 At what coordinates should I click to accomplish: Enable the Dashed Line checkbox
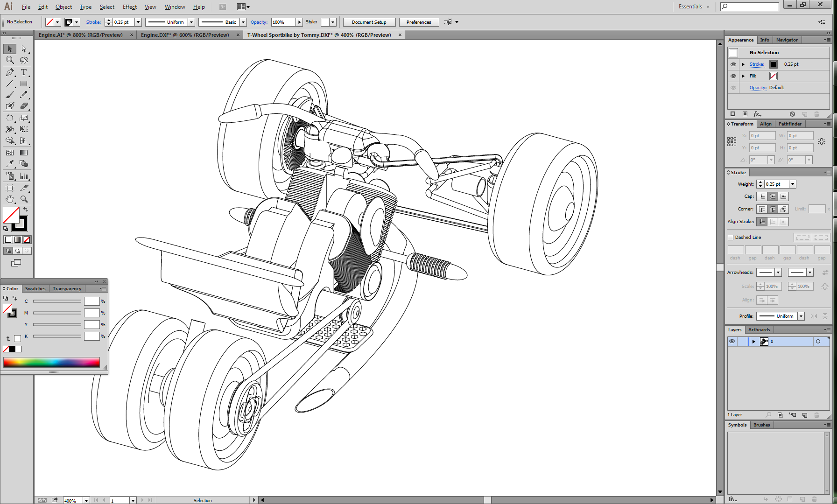pos(731,238)
